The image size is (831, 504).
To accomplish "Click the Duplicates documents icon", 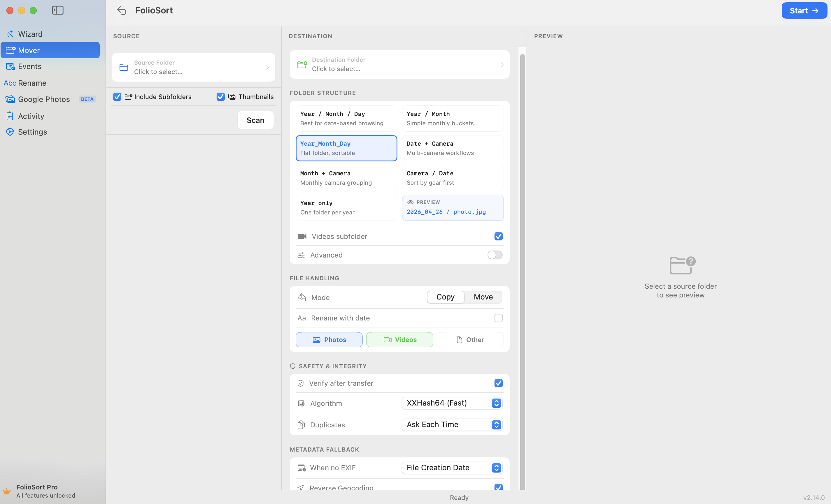I will [x=301, y=425].
